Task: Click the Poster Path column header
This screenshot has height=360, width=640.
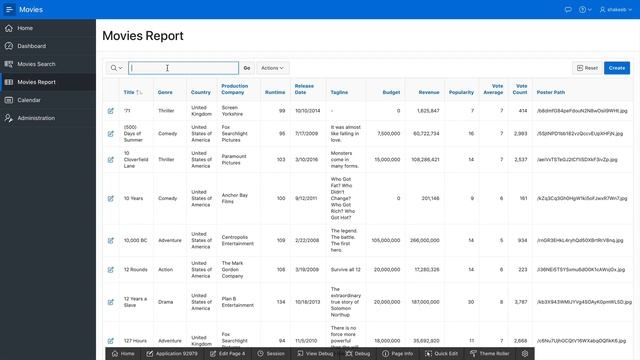Action: [551, 93]
